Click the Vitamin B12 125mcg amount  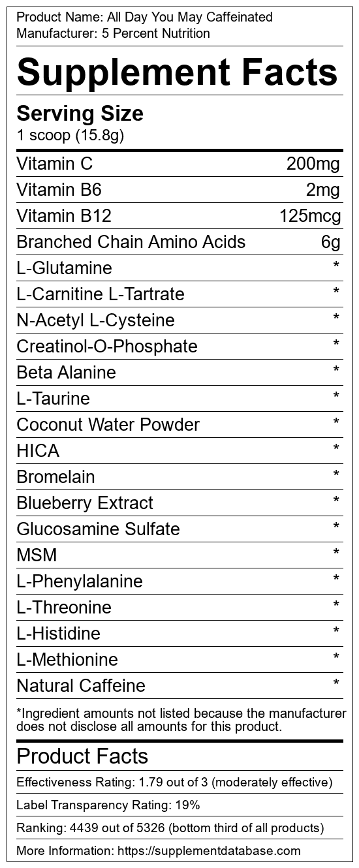[310, 216]
